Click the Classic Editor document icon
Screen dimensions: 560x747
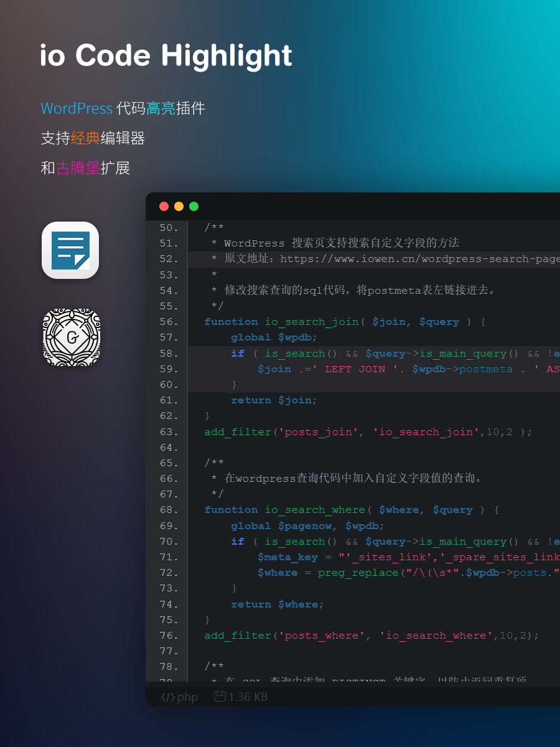pyautogui.click(x=70, y=251)
